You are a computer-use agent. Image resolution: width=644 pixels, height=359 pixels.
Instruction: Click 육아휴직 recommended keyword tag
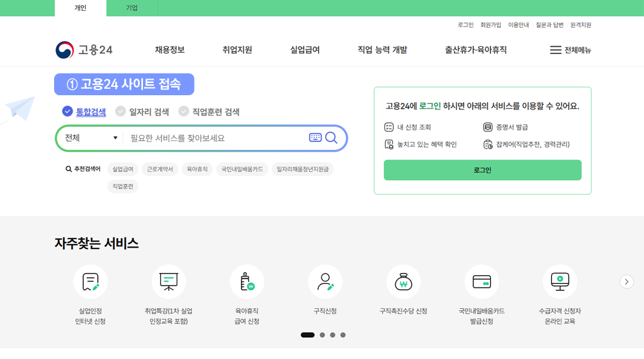[197, 169]
